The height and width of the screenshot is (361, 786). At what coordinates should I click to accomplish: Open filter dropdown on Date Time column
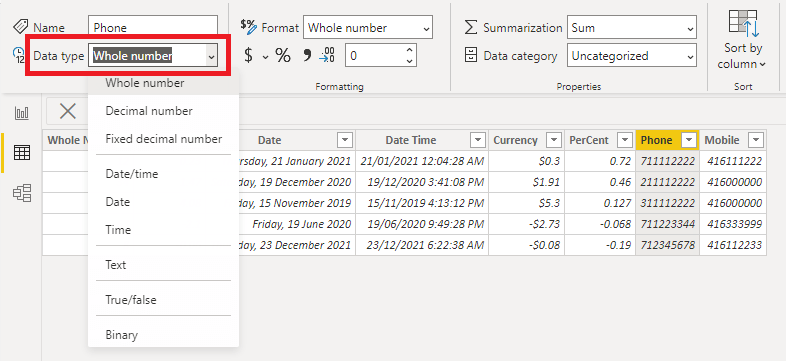tap(478, 140)
